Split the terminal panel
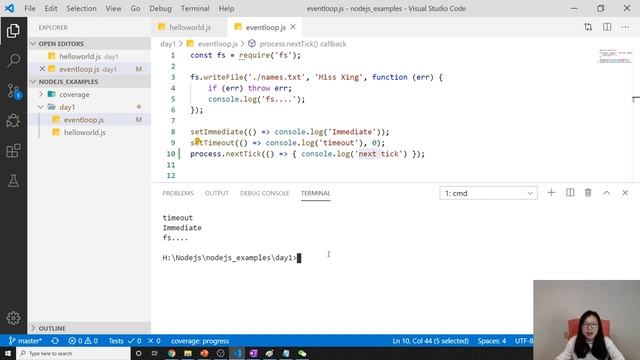This screenshot has width=640, height=360. point(570,193)
